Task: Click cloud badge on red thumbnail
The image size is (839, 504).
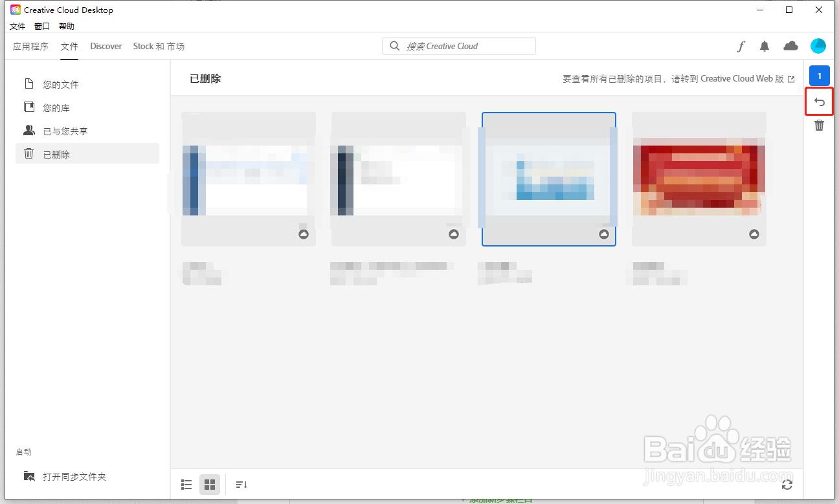Action: [x=754, y=234]
